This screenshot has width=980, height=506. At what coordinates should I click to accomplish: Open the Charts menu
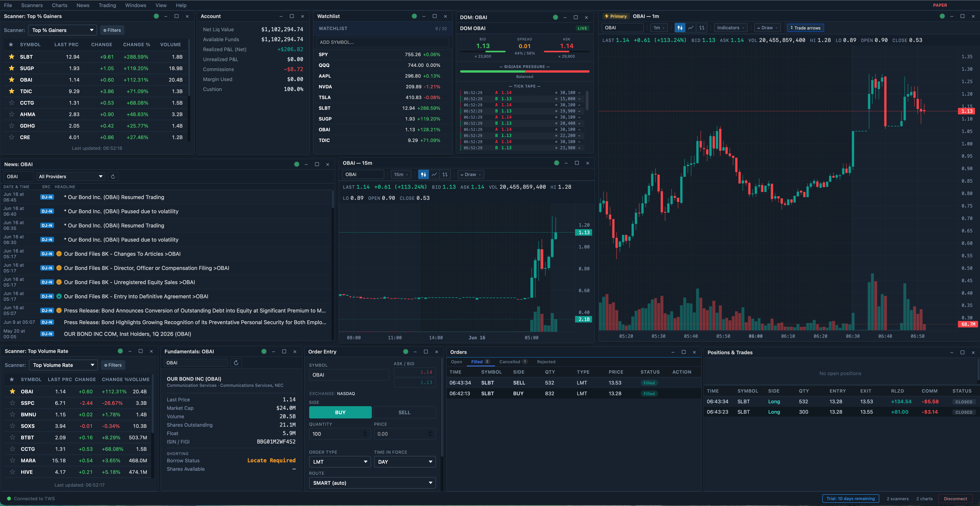coord(59,5)
